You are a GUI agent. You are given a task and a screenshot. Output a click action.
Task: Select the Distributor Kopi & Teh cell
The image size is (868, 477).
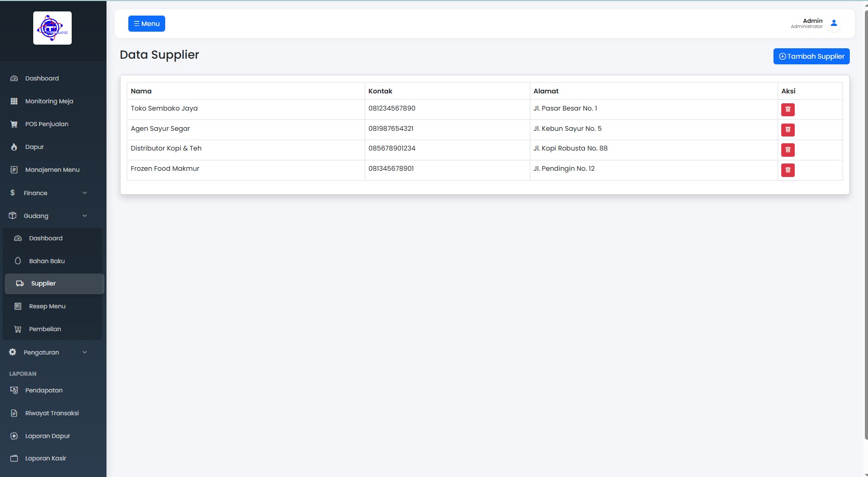246,150
